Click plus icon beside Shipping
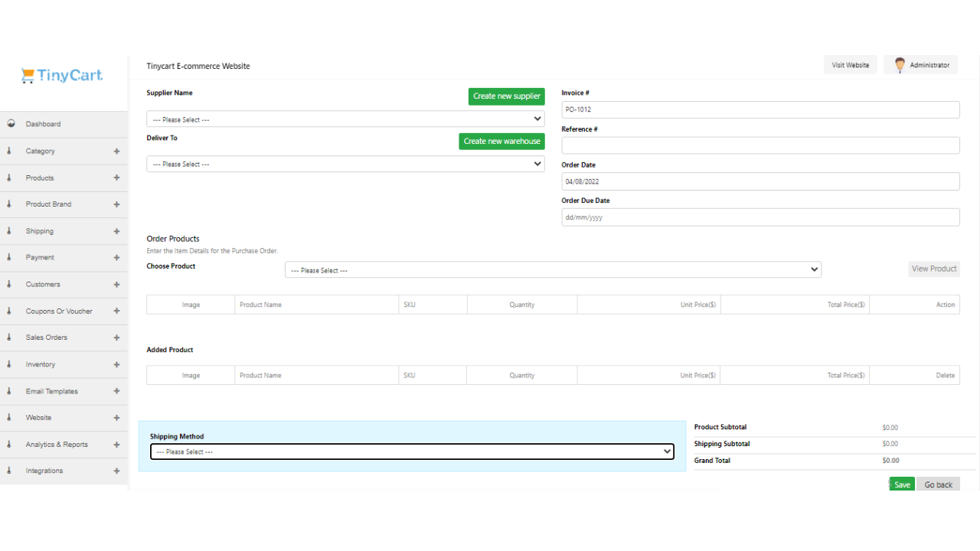 tap(116, 231)
